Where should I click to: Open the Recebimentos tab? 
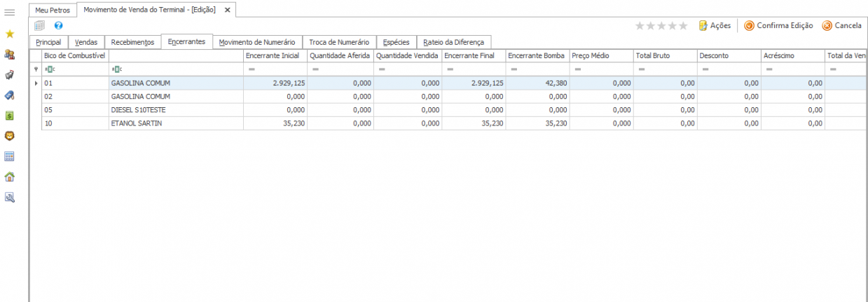coord(132,42)
